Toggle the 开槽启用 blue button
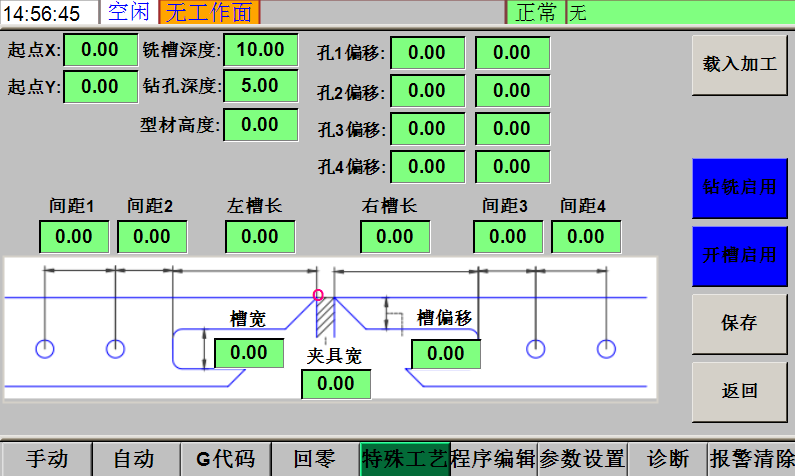Image resolution: width=795 pixels, height=476 pixels. point(740,255)
